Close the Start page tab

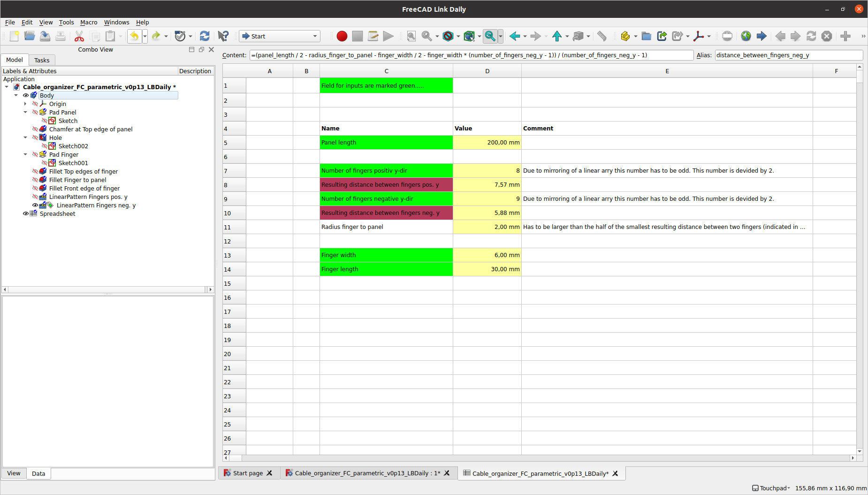point(269,473)
